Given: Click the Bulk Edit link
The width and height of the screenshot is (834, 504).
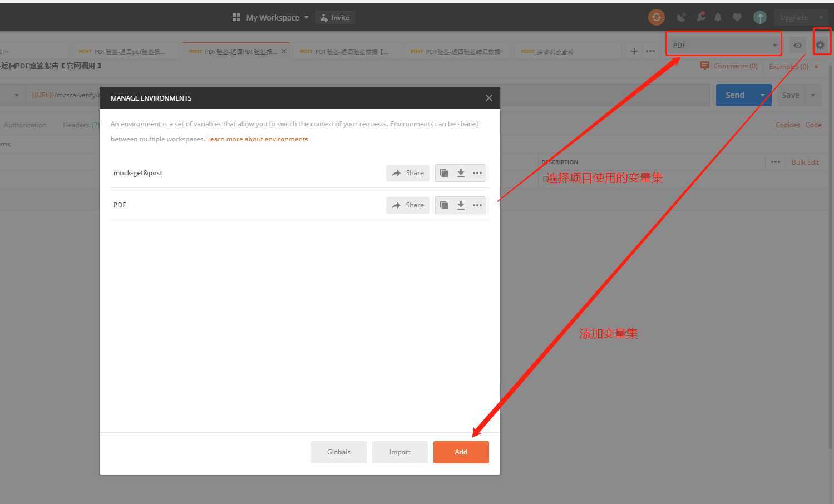Looking at the screenshot, I should 805,162.
